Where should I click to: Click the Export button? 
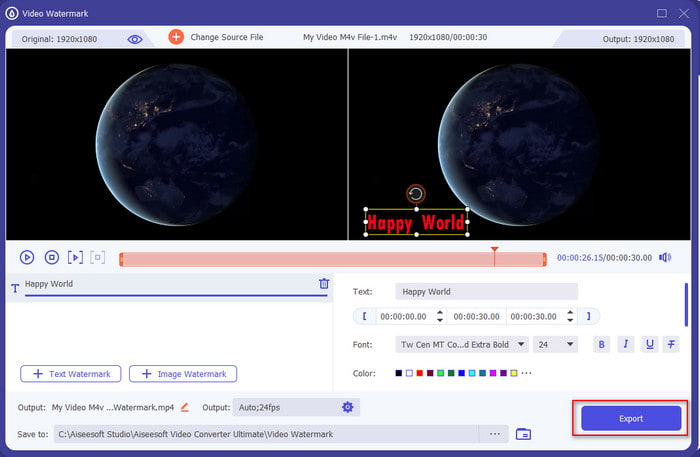tap(630, 418)
